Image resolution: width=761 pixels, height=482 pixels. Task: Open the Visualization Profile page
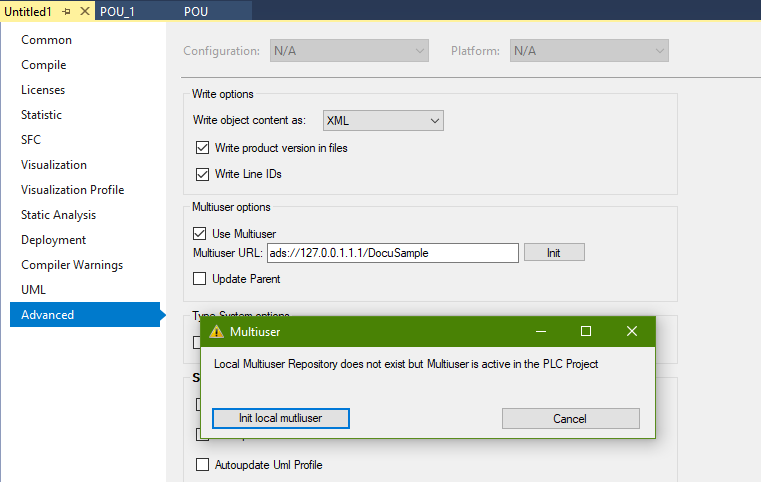point(72,190)
